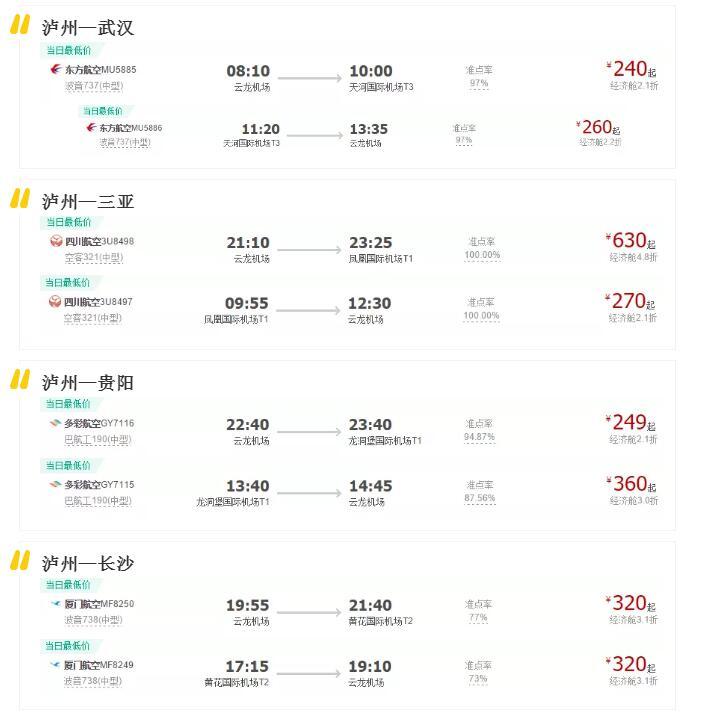
Task: Click the Colorful Guizhou logo for GY7116
Action: click(x=56, y=423)
